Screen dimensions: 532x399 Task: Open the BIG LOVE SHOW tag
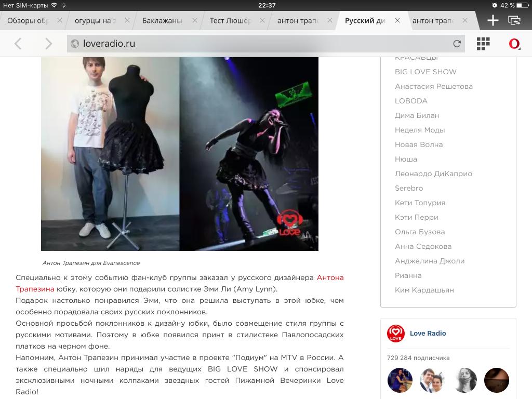point(425,72)
